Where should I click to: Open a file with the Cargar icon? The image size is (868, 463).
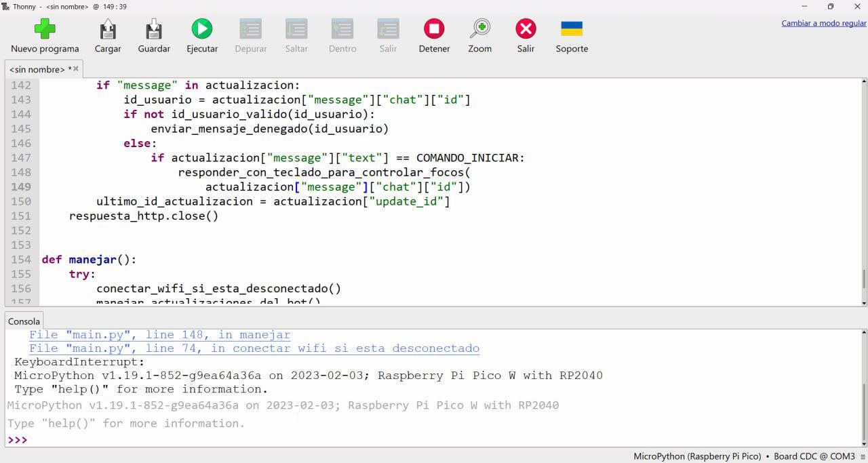pyautogui.click(x=108, y=29)
